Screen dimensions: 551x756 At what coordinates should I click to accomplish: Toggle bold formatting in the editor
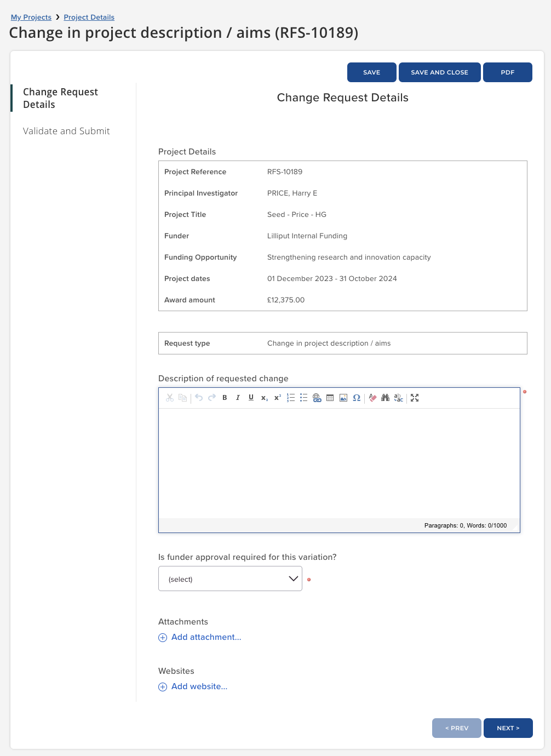225,398
